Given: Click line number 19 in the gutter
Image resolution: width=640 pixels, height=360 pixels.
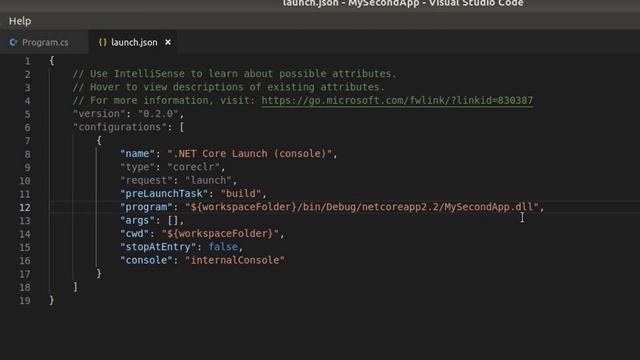Looking at the screenshot, I should [x=24, y=301].
